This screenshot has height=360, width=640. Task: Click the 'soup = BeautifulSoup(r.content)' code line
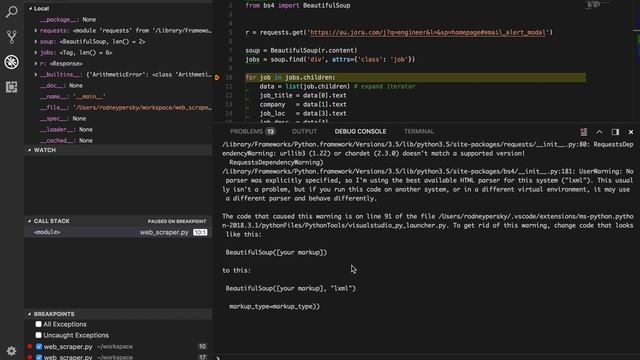[301, 51]
